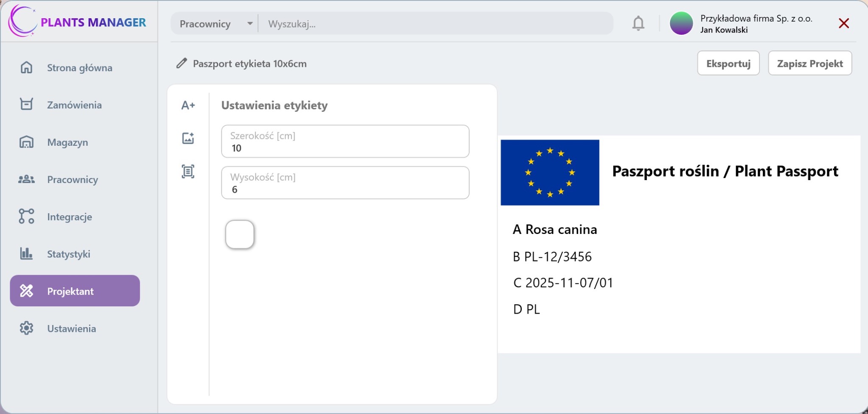The height and width of the screenshot is (414, 868).
Task: Open the notification bell
Action: 638,23
